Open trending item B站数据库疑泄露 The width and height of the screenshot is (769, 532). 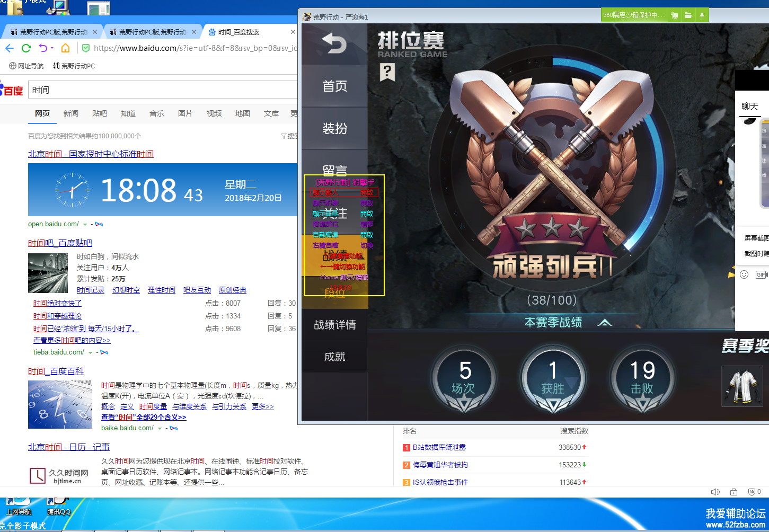(439, 447)
